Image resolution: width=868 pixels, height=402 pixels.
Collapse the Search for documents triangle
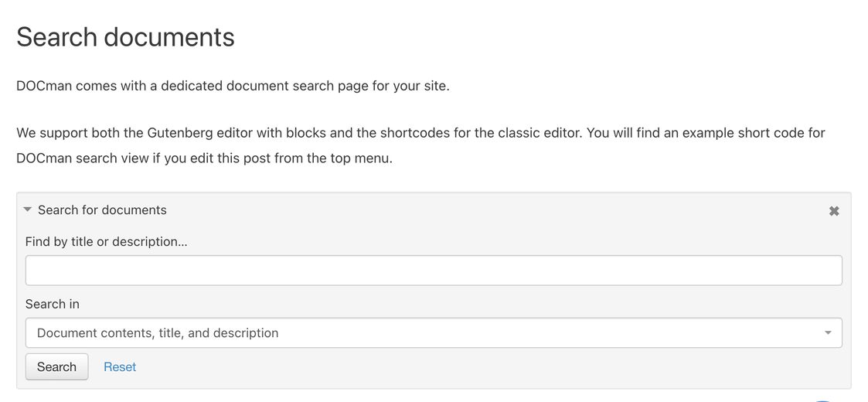(28, 210)
